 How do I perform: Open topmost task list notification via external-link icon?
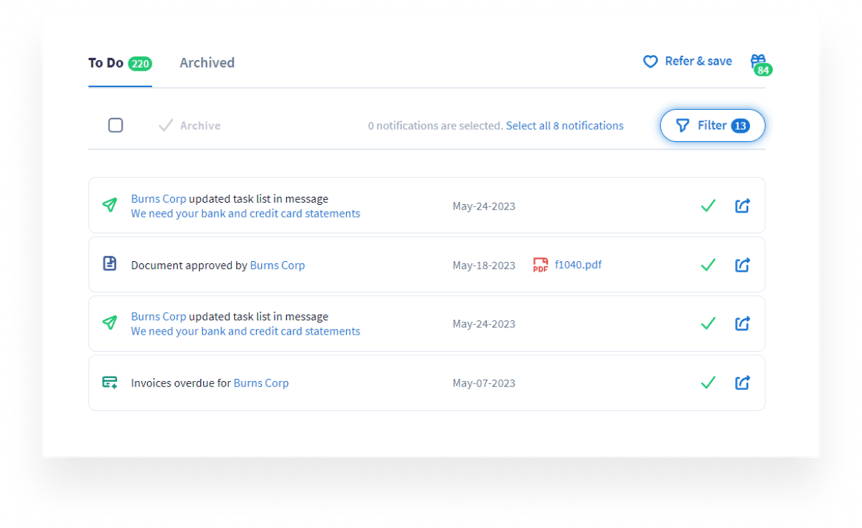743,206
